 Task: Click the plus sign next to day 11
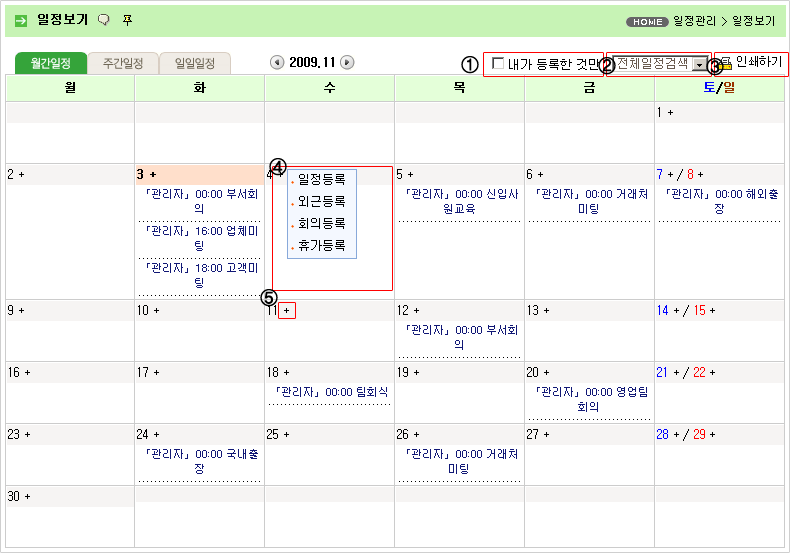click(287, 311)
